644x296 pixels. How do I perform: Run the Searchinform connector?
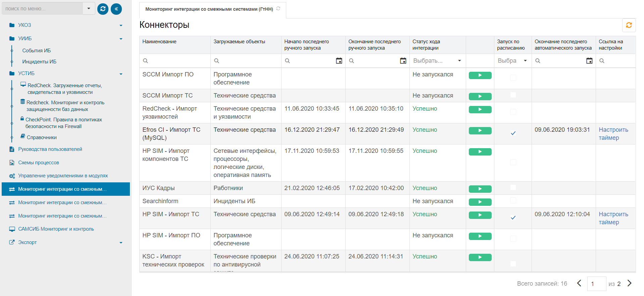480,202
